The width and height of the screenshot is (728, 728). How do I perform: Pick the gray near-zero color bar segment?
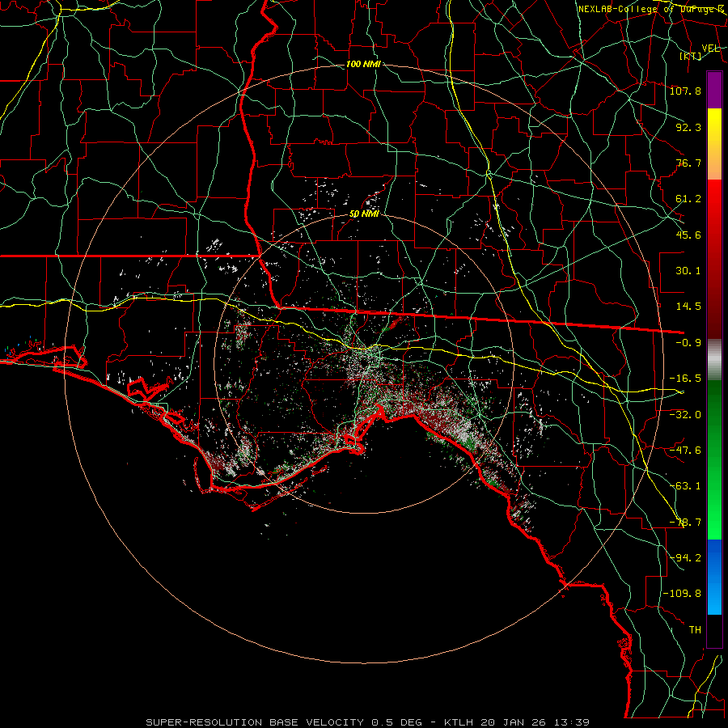click(714, 360)
